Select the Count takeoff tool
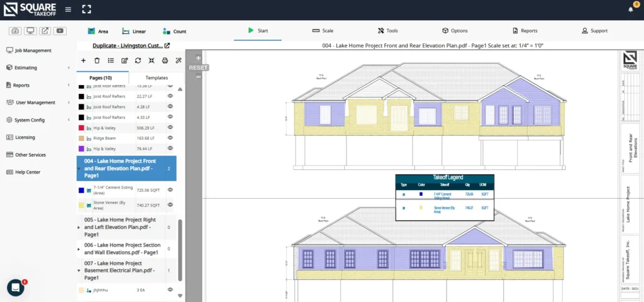644x302 pixels. coord(175,31)
